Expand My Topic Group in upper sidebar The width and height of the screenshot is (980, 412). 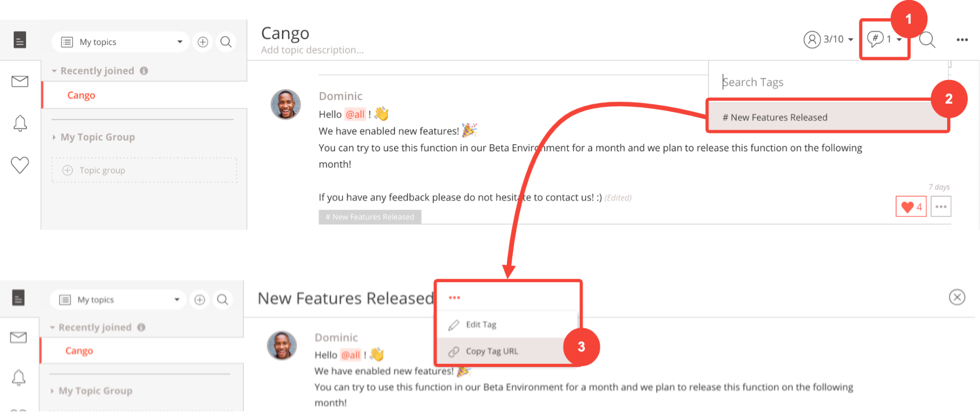click(93, 137)
